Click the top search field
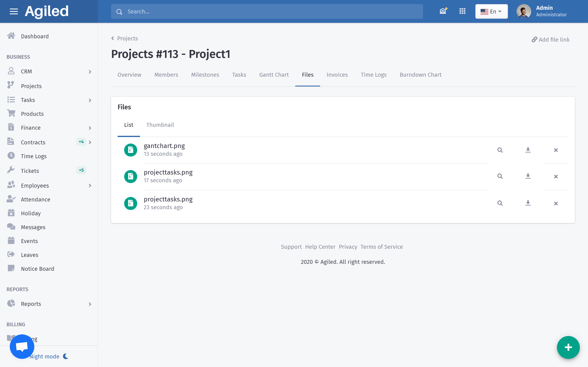588x367 pixels. (267, 11)
